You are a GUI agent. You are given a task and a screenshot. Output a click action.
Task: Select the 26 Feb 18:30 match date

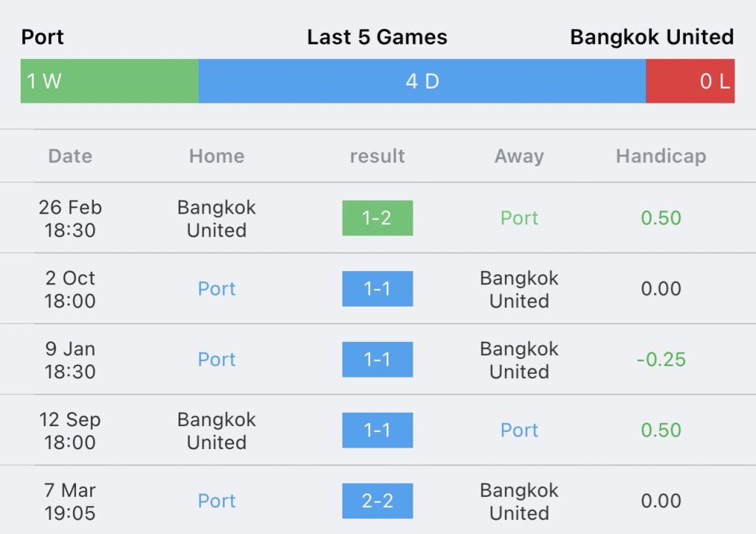70,219
